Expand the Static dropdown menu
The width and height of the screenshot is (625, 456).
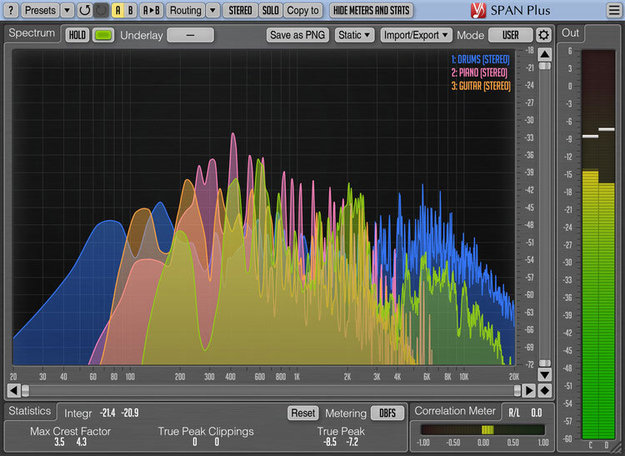click(x=354, y=35)
